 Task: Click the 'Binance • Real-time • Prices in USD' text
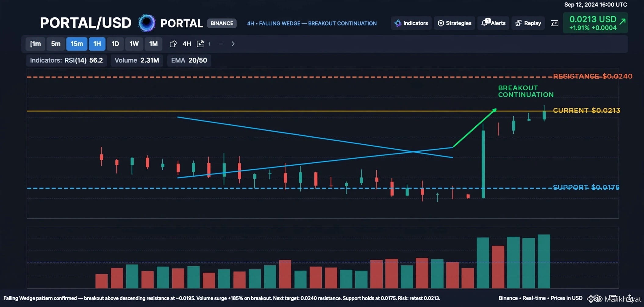540,298
